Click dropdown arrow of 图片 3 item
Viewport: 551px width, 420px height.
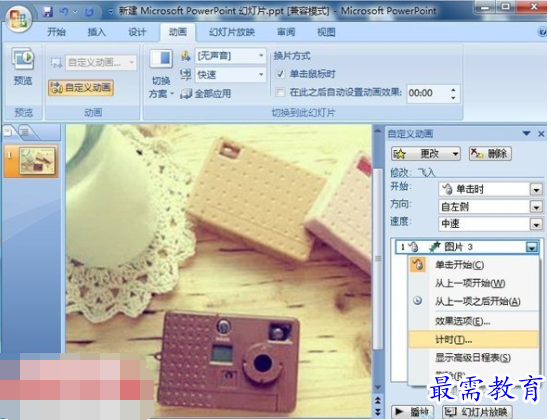click(532, 247)
